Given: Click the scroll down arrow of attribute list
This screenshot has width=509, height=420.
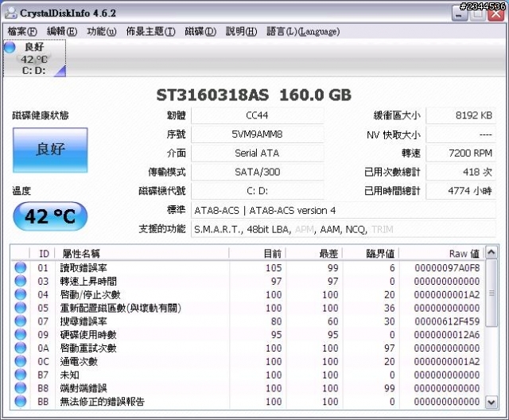Looking at the screenshot, I should [x=492, y=402].
